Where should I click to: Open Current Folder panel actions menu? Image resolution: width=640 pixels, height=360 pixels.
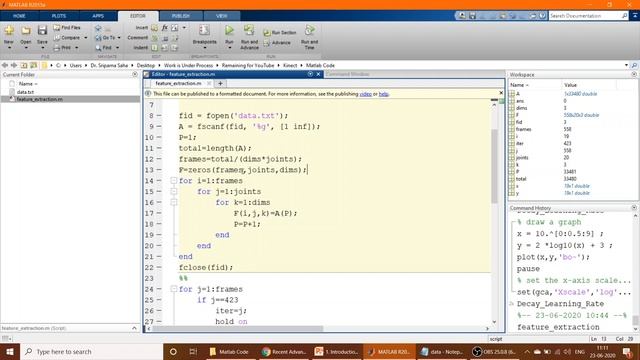click(x=135, y=75)
